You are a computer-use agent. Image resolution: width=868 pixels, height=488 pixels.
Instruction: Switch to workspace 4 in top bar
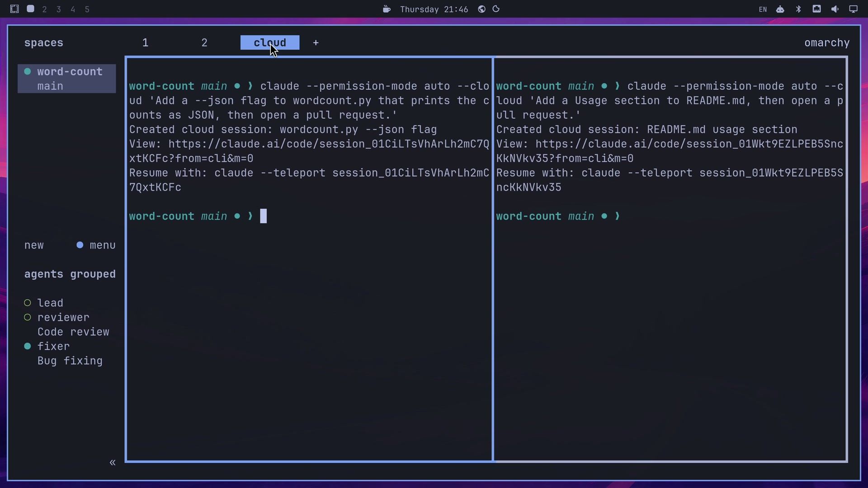point(73,9)
